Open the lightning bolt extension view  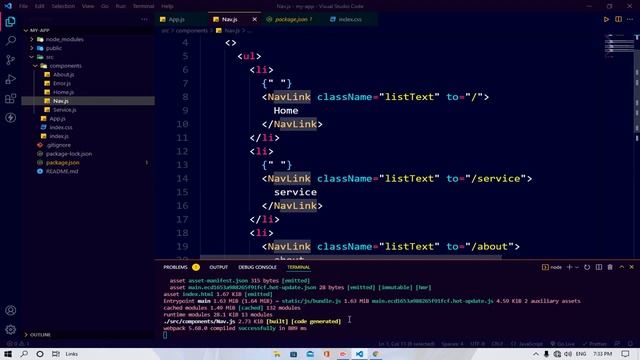pyautogui.click(x=11, y=118)
